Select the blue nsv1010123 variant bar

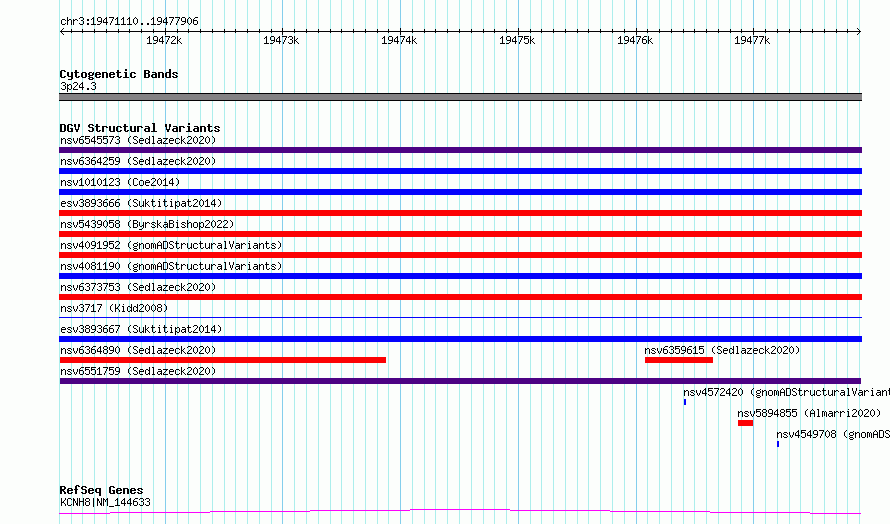point(460,192)
